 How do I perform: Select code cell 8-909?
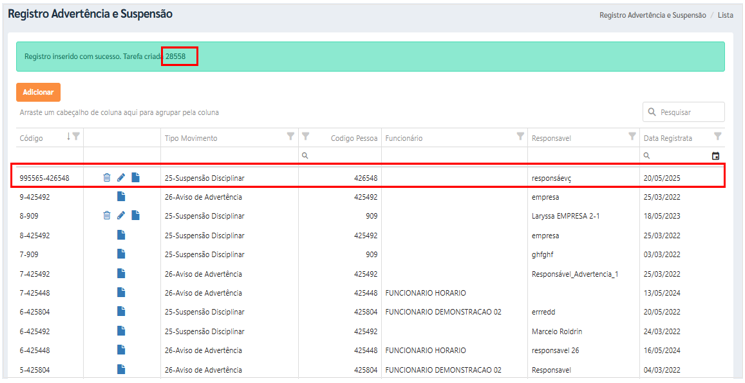(29, 216)
